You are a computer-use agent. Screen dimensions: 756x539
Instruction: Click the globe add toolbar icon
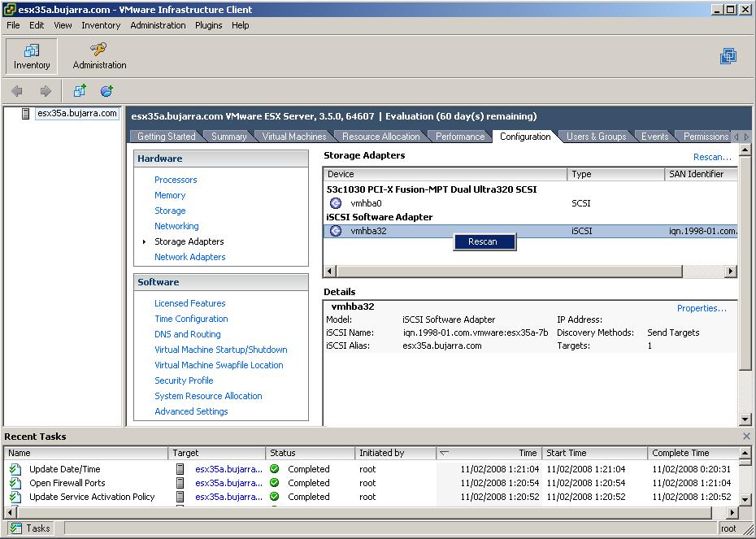(x=106, y=90)
